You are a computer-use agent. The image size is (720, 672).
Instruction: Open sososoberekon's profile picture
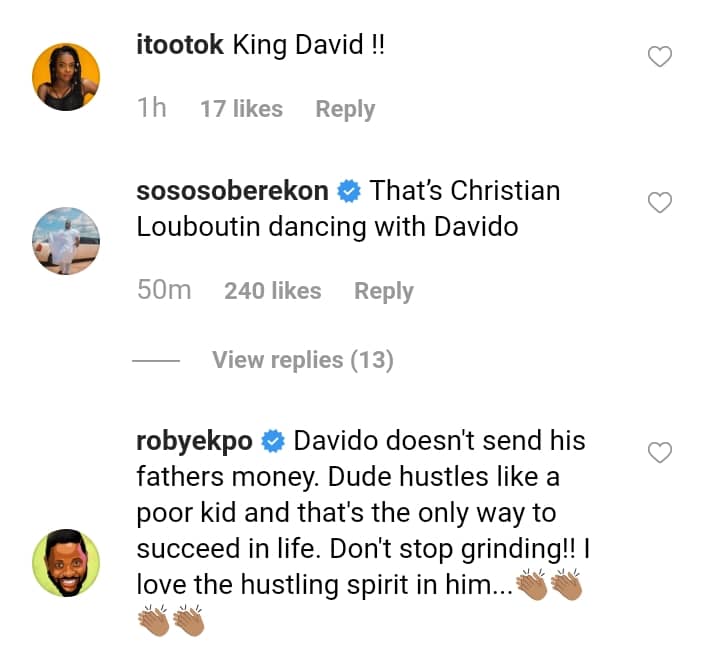[66, 241]
